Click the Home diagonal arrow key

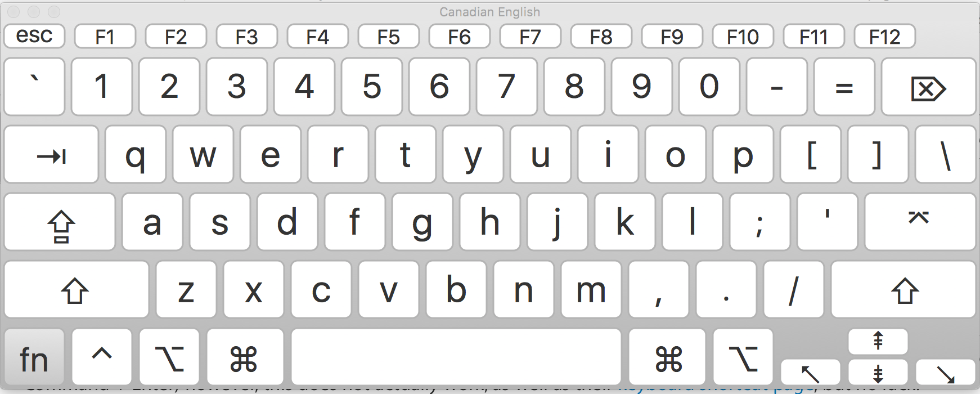pyautogui.click(x=811, y=373)
